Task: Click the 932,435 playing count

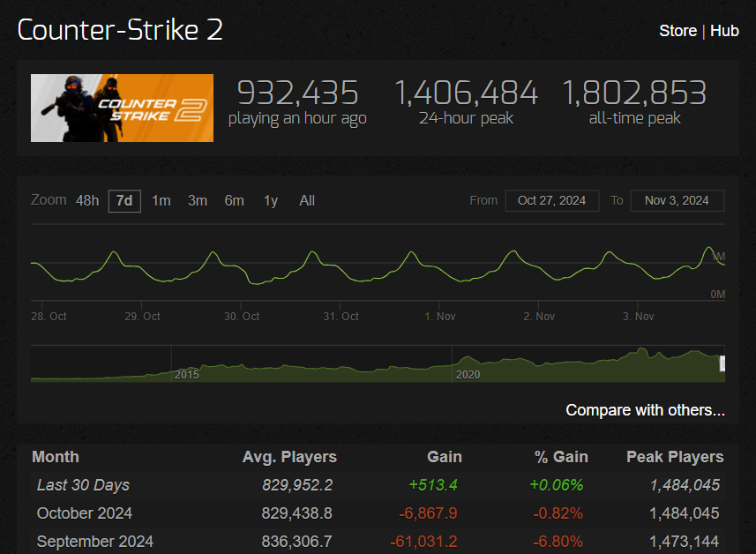Action: coord(297,93)
